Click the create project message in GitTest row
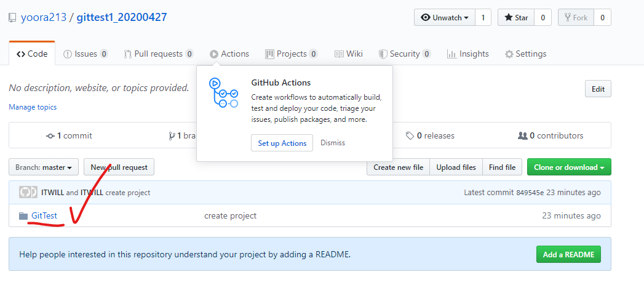 [x=231, y=215]
